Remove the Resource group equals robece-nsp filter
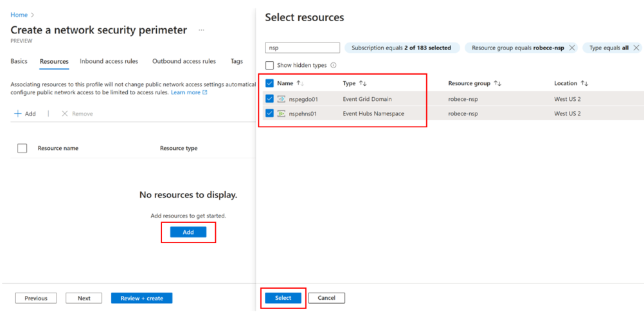This screenshot has width=644, height=319. point(571,48)
